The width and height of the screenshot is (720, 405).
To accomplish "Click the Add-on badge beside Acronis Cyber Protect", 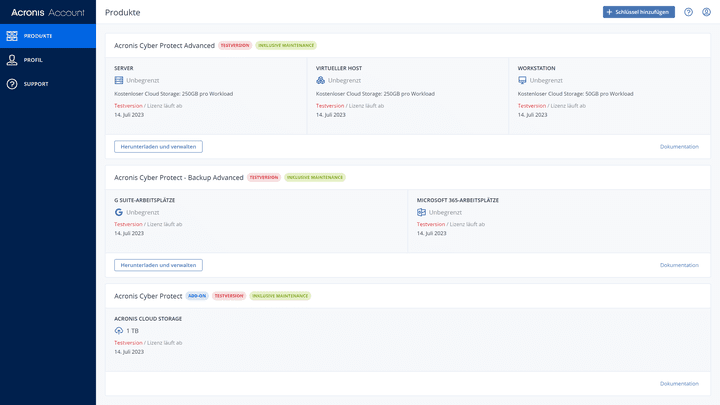I will click(x=197, y=296).
